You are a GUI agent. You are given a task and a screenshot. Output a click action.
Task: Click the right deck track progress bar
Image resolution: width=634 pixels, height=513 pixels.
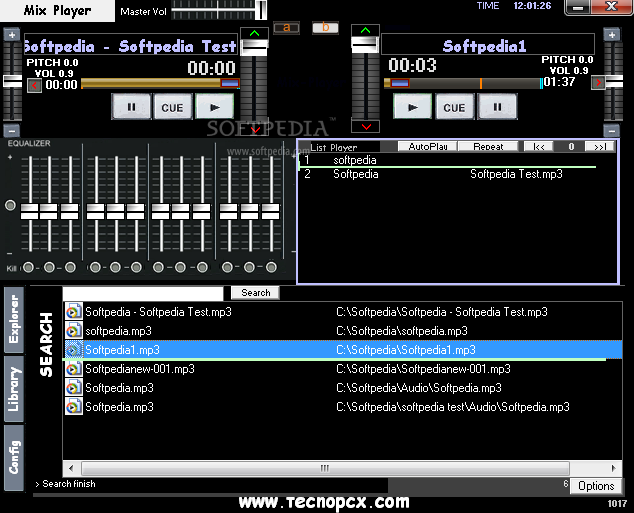(x=463, y=83)
